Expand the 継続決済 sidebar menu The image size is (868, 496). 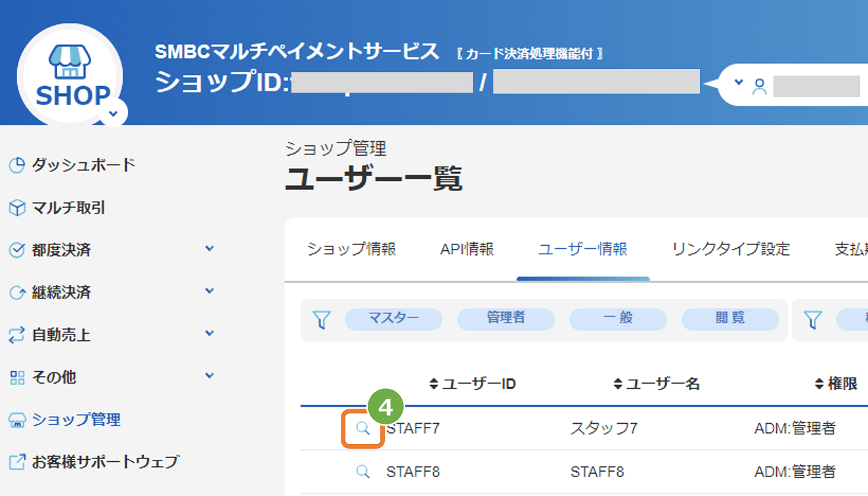209,291
